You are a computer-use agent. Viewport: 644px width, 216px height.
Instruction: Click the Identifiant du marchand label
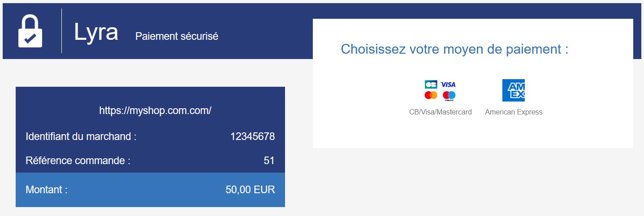pyautogui.click(x=81, y=136)
